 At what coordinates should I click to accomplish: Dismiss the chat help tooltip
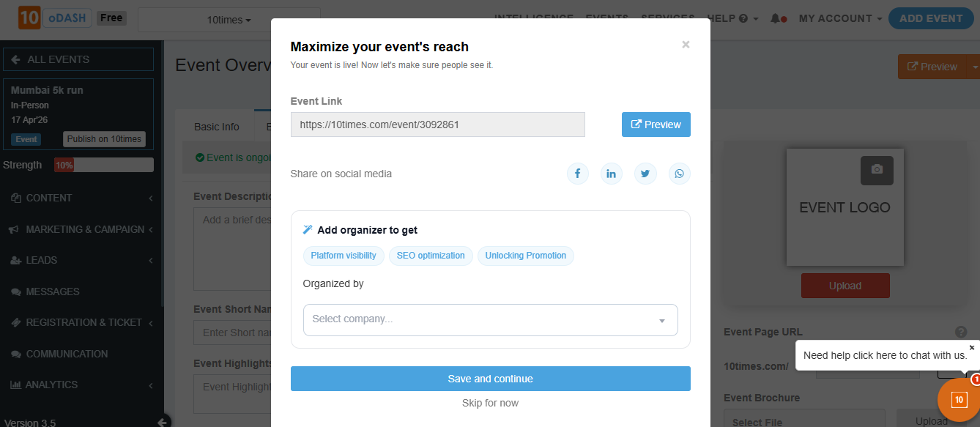(x=972, y=348)
